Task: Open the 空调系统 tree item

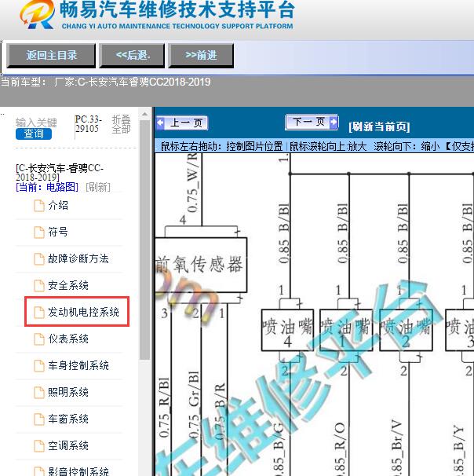Action: (x=68, y=445)
